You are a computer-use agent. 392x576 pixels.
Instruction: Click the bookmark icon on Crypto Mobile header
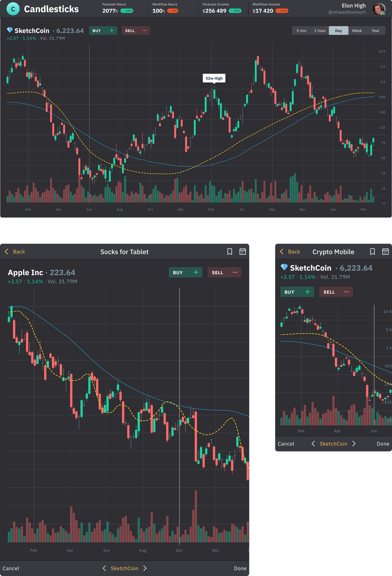(x=373, y=252)
